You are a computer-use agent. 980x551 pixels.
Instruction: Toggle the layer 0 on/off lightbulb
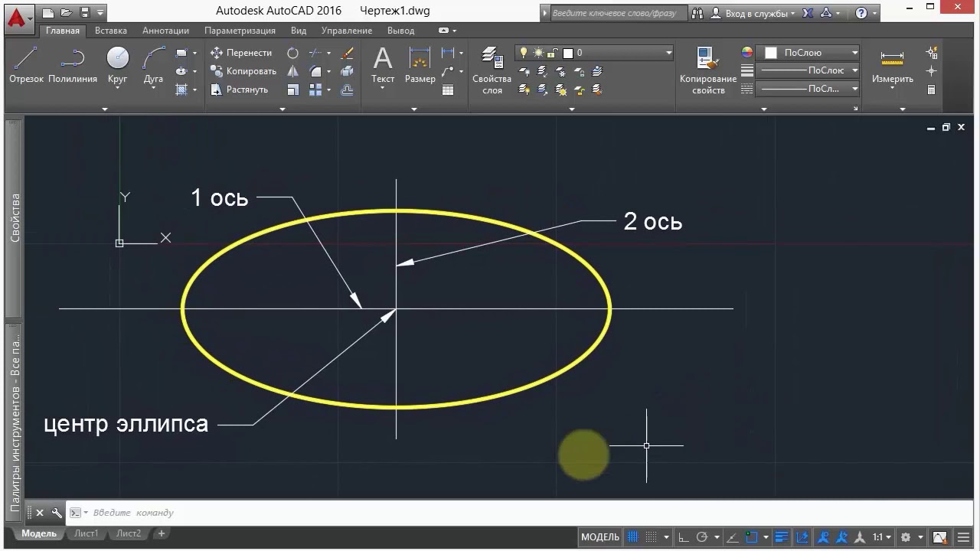pos(524,53)
